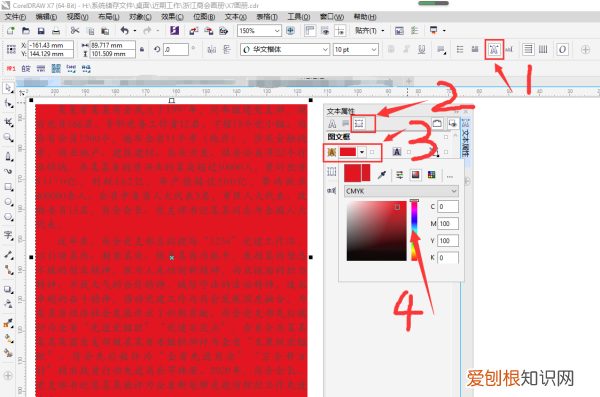Open the 编辑(E) menu
This screenshot has height=397, width=600.
click(46, 17)
